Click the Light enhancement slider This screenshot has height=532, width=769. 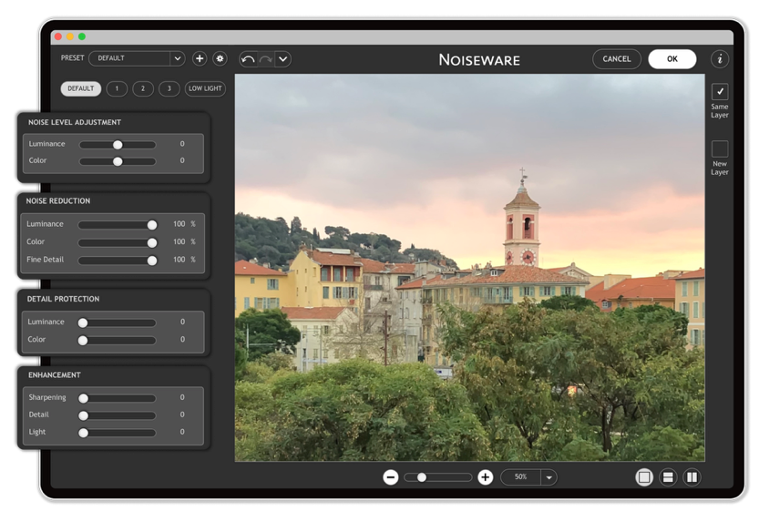click(118, 433)
